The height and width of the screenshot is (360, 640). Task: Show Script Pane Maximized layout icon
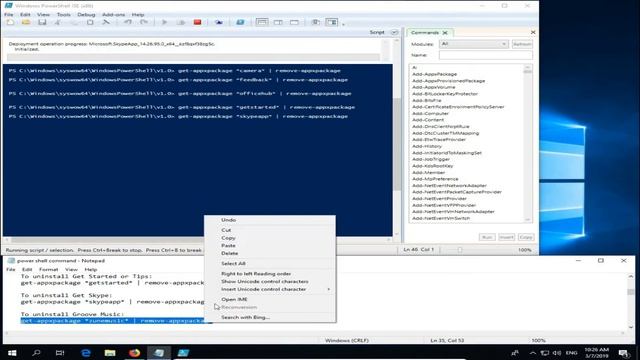[294, 22]
